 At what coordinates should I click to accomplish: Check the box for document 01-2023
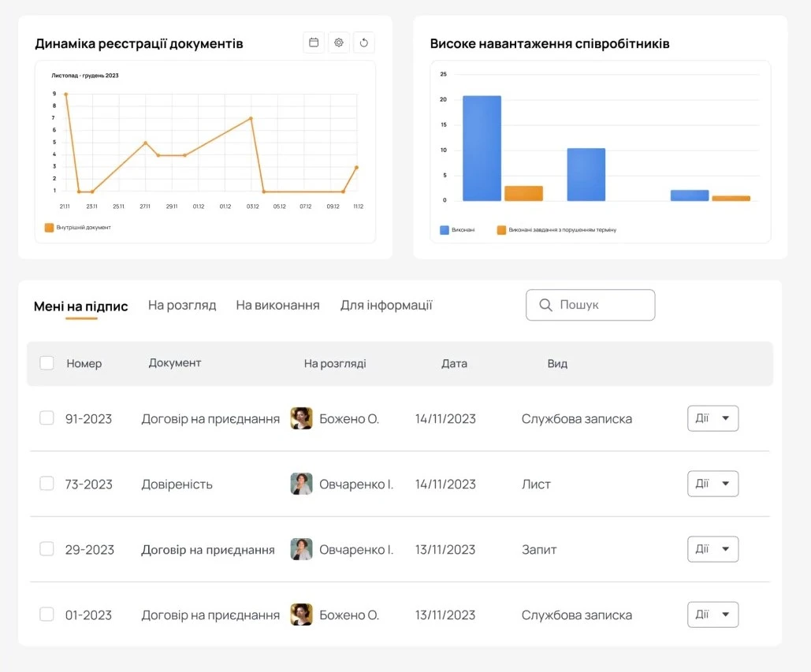(47, 614)
